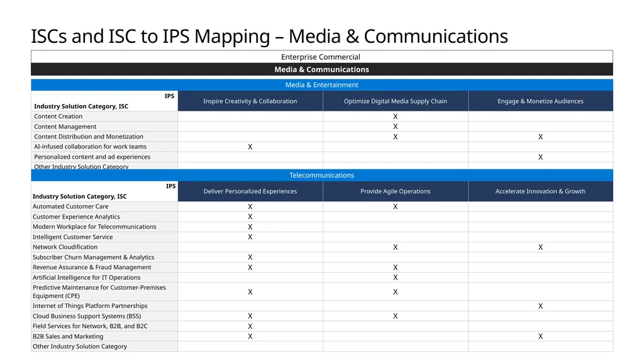Click the Customer Experience Analytics row label
This screenshot has width=644, height=362.
coord(76,217)
